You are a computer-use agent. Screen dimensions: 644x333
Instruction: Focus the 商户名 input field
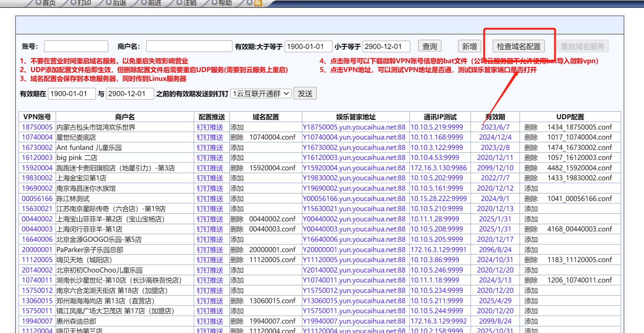(x=189, y=46)
